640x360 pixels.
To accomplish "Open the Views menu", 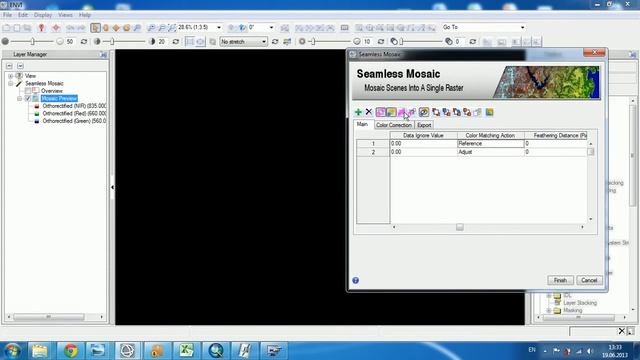I will pyautogui.click(x=65, y=15).
